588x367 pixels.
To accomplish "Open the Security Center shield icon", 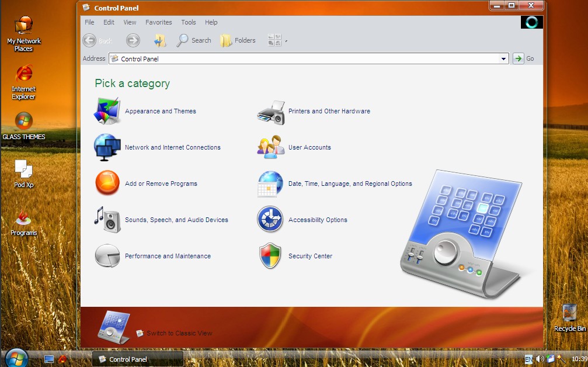I will 270,255.
